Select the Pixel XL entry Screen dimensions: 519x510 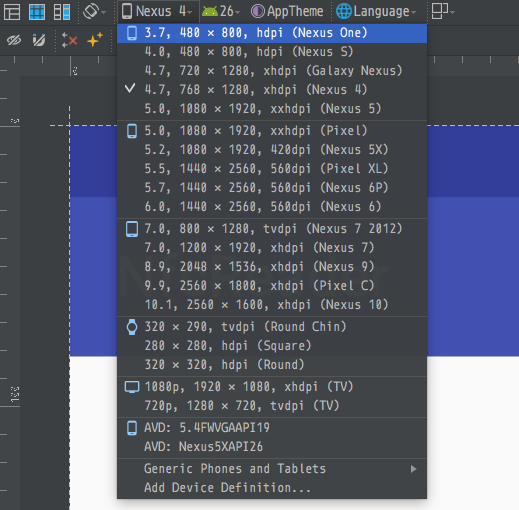pyautogui.click(x=272, y=169)
